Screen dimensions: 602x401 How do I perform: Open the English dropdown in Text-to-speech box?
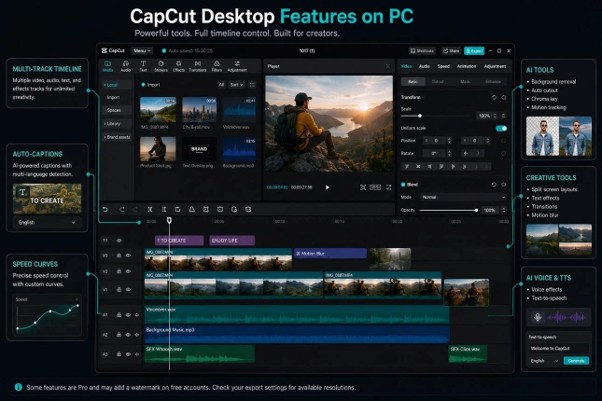[x=544, y=361]
